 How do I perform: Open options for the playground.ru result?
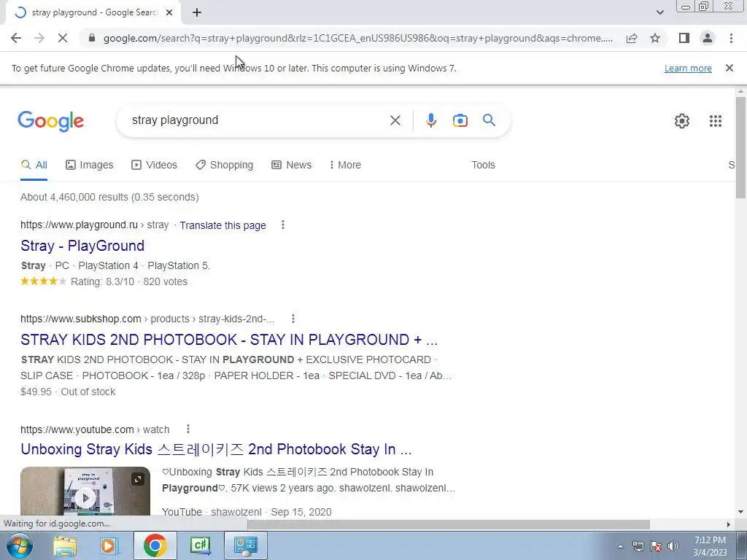(x=283, y=225)
